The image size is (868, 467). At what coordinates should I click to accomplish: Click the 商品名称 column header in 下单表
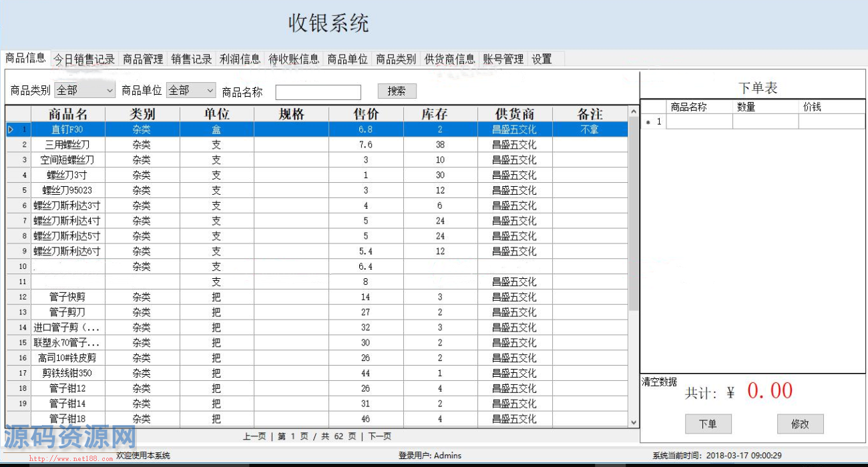pos(699,107)
